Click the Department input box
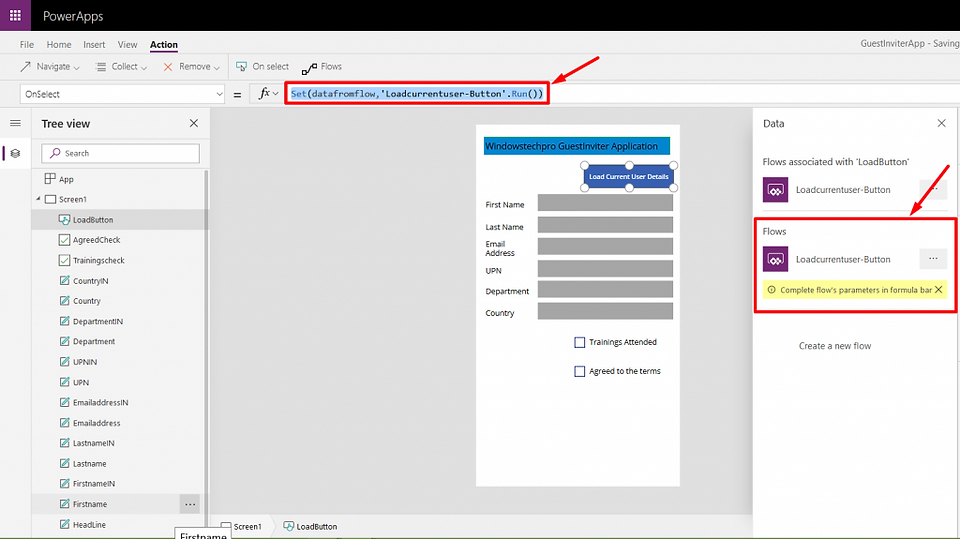Viewport: 960px width, 539px height. [605, 289]
